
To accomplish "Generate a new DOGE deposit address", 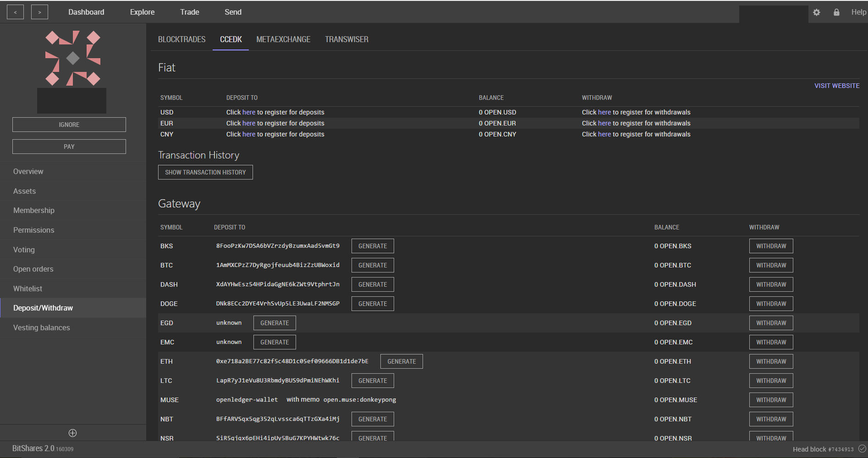I will [373, 304].
